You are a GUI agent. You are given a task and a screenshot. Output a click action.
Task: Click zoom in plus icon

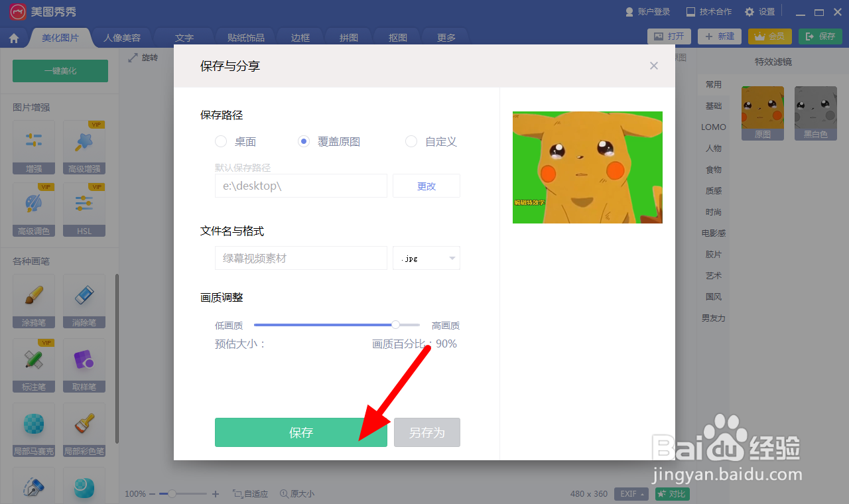coord(215,494)
